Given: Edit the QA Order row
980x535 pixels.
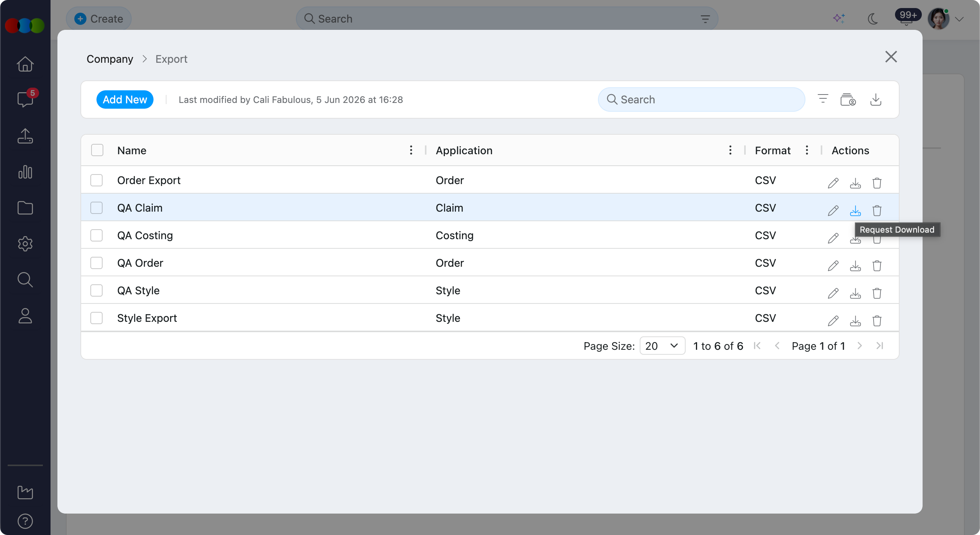Looking at the screenshot, I should (x=833, y=266).
